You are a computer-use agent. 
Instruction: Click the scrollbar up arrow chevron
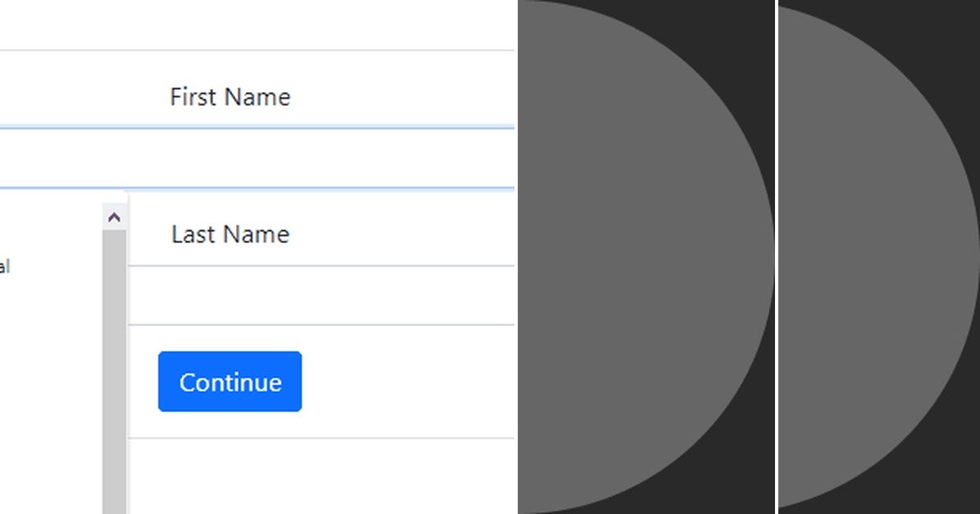click(x=114, y=216)
